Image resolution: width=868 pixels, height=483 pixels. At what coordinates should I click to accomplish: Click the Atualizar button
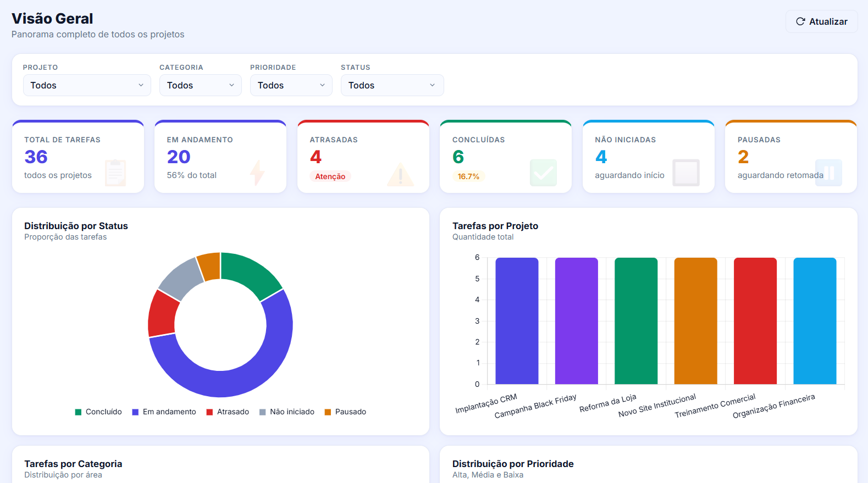pyautogui.click(x=822, y=21)
